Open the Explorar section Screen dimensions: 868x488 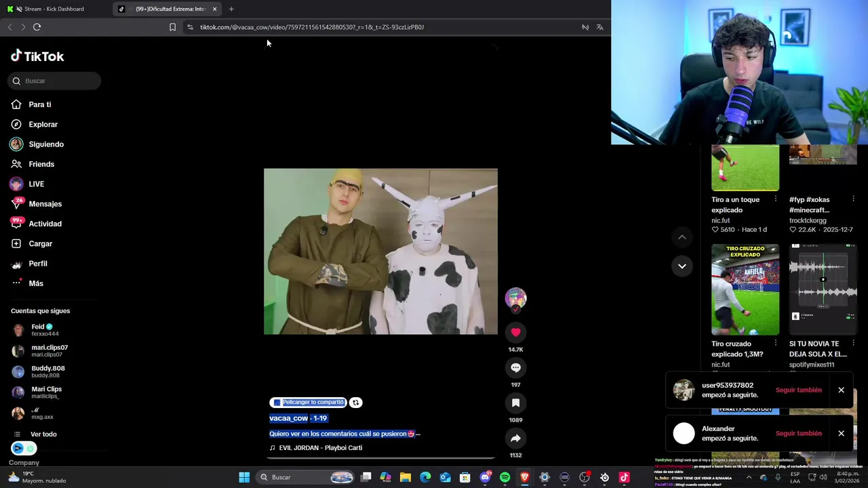[x=34, y=124]
